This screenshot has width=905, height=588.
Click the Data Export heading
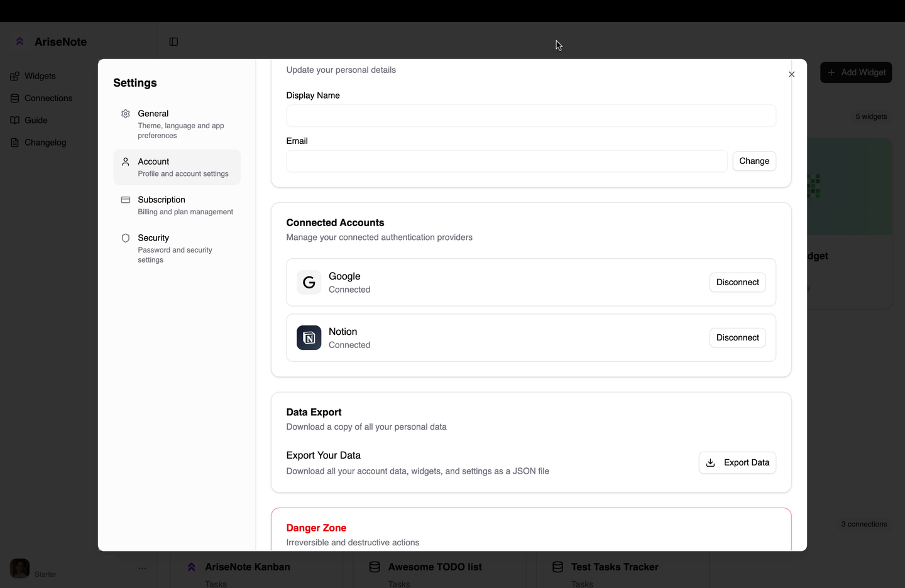coord(314,412)
